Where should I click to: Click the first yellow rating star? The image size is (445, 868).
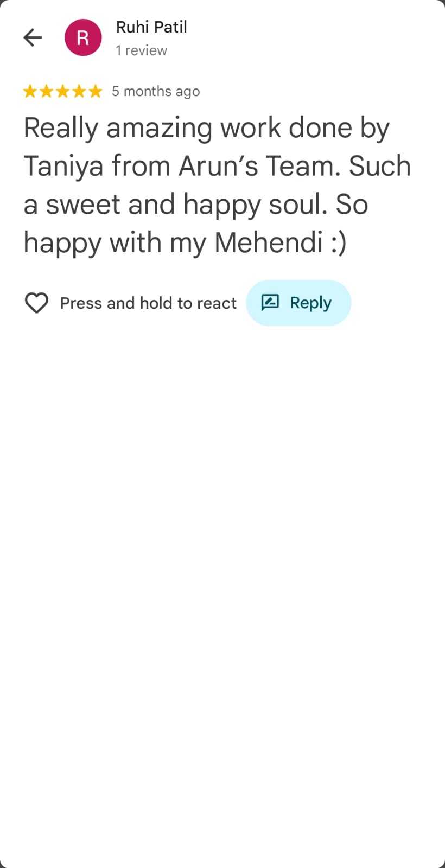(30, 91)
